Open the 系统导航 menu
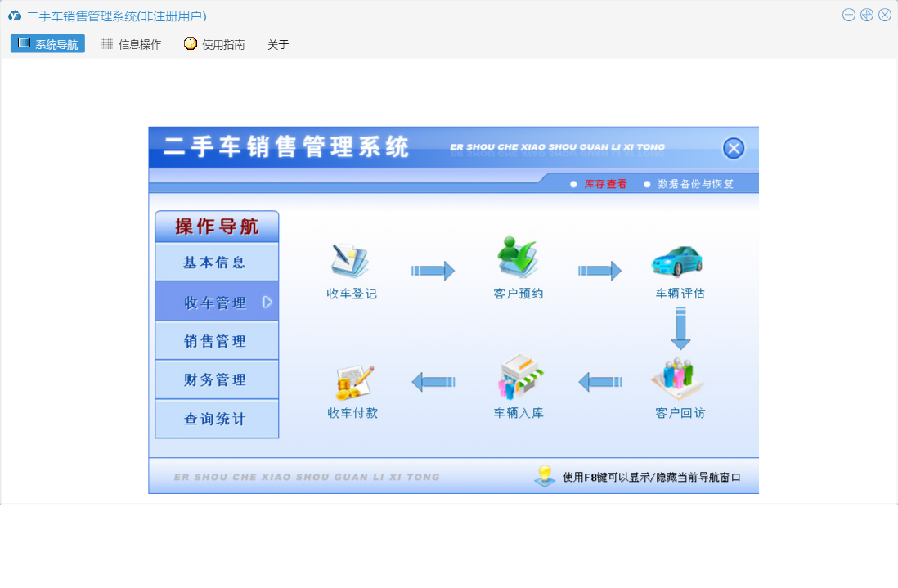 [47, 44]
